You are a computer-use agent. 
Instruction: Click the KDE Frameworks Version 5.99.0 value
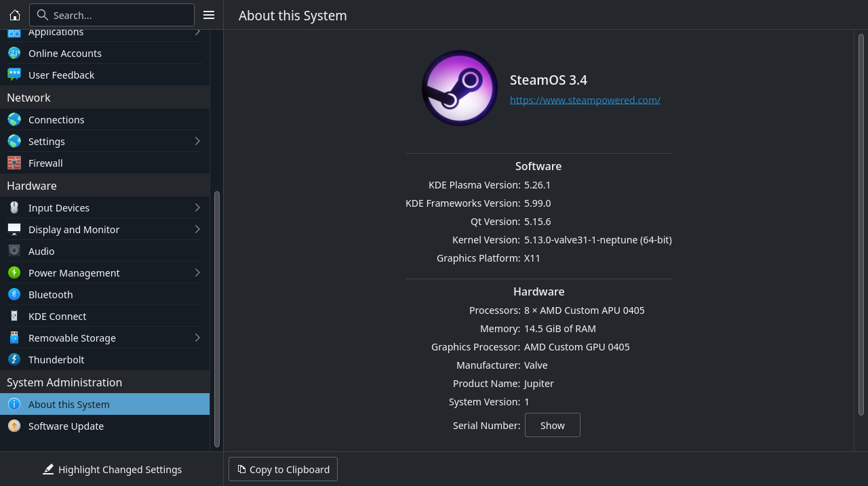coord(537,203)
